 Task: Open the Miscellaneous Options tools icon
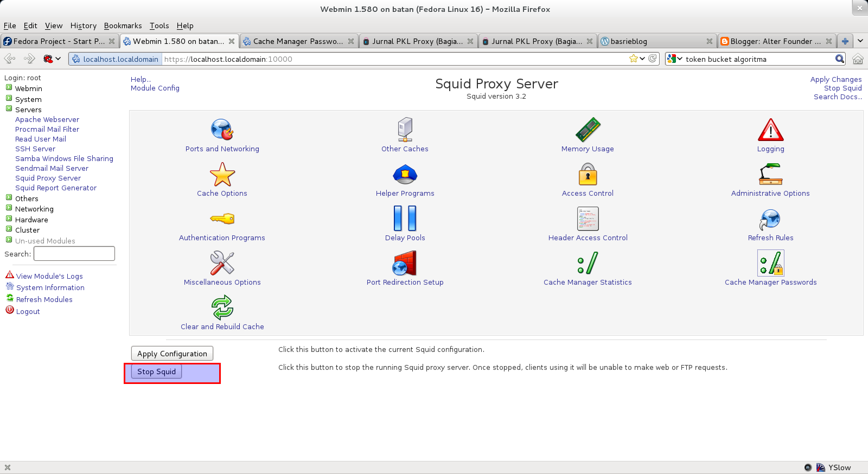click(222, 263)
